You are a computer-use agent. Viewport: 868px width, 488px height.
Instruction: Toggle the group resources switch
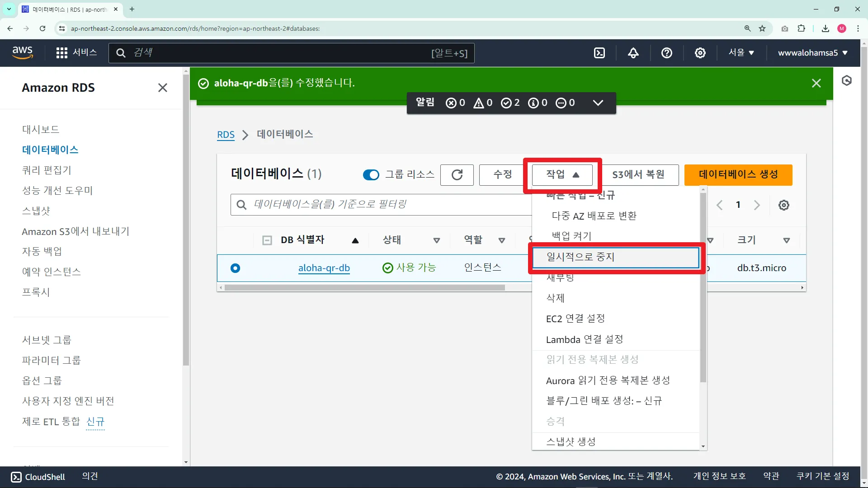coord(371,175)
